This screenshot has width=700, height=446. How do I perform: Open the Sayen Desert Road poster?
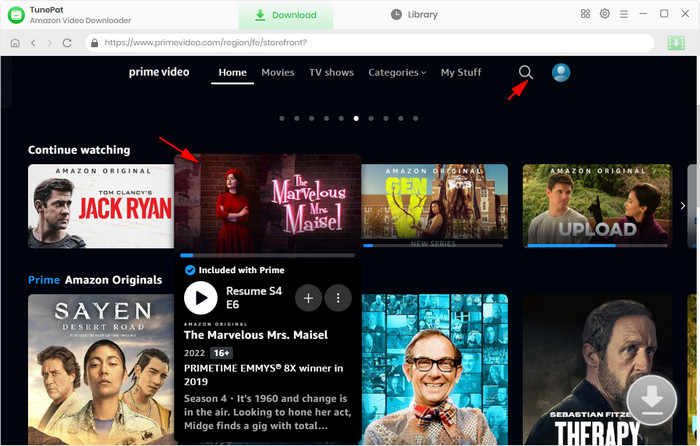(101, 369)
